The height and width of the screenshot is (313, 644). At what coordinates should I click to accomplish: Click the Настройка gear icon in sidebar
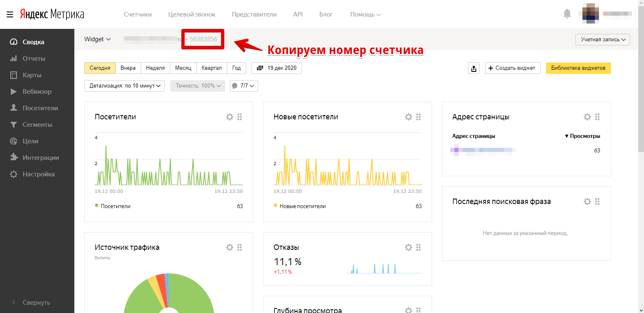pos(14,174)
